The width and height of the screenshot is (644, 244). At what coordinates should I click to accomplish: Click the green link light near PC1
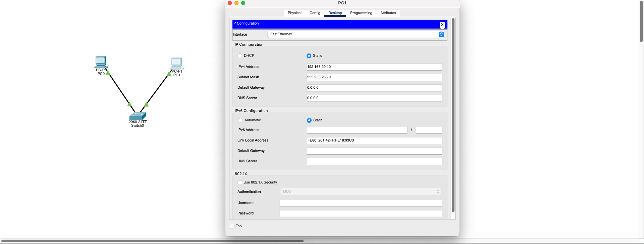[169, 73]
